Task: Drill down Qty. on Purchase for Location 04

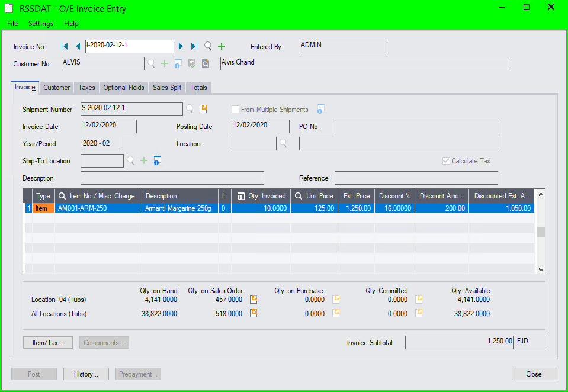Action: (336, 299)
